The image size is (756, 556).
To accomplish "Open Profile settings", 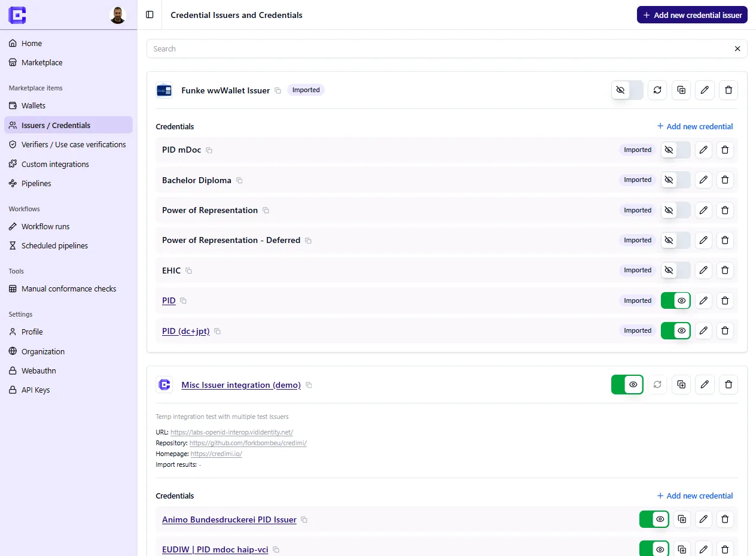I will pos(68,332).
